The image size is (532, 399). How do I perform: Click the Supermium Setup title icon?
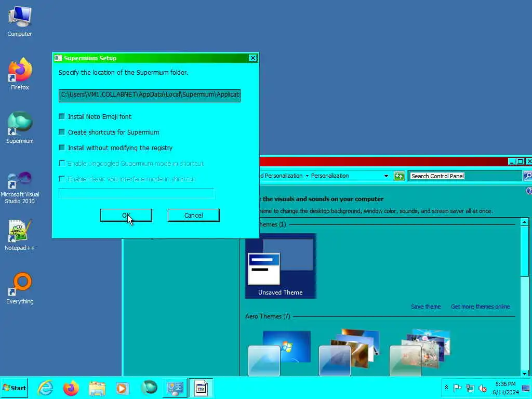tap(58, 58)
